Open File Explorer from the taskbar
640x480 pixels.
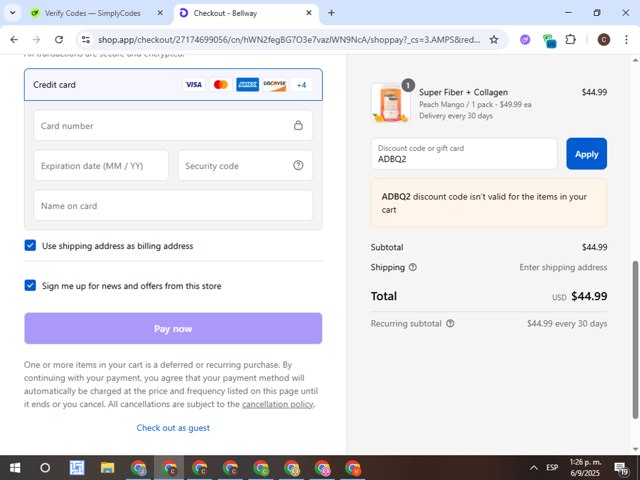coord(107,468)
